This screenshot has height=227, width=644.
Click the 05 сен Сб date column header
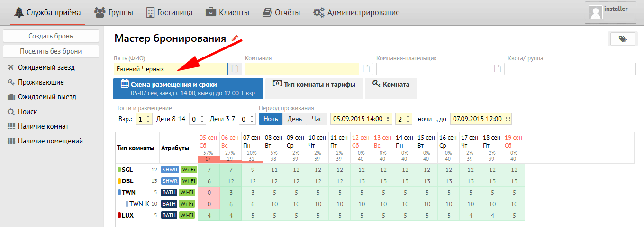pyautogui.click(x=209, y=142)
